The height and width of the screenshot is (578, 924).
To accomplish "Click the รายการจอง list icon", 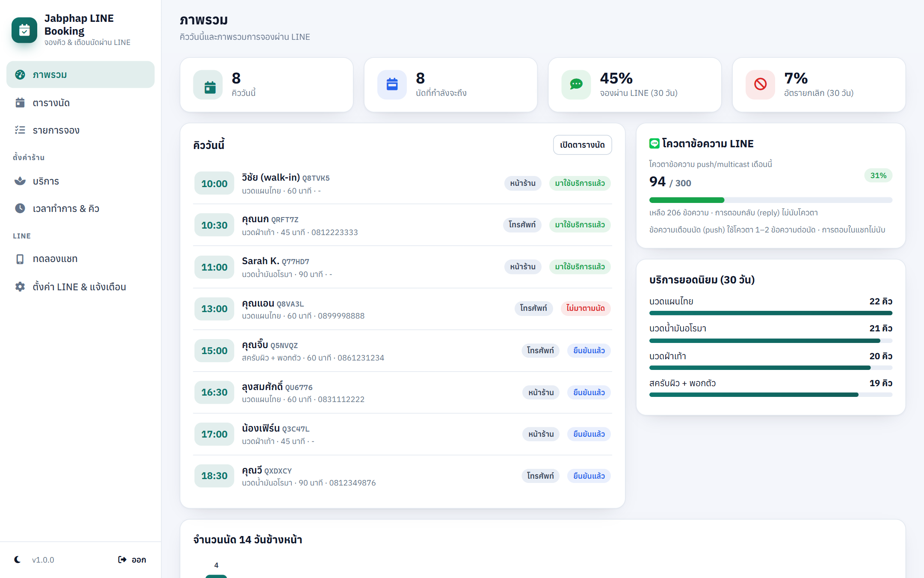I will [x=20, y=130].
